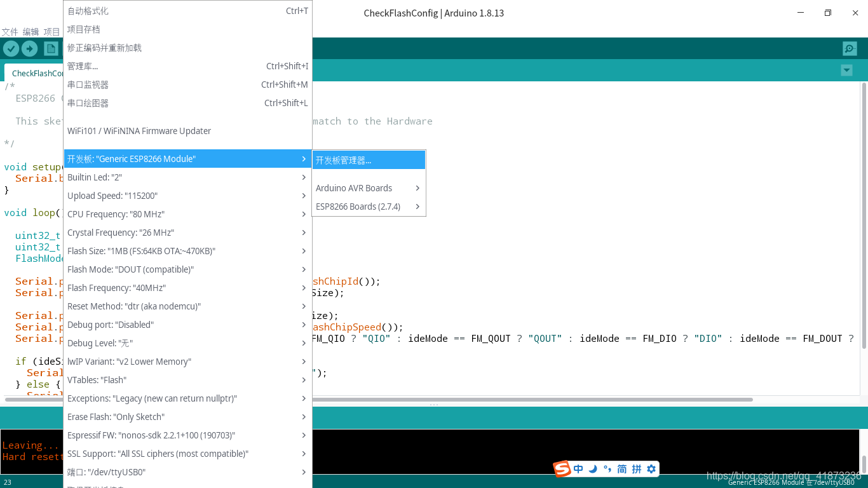This screenshot has width=868, height=488.
Task: Click the Sogou input method logo
Action: (x=562, y=469)
